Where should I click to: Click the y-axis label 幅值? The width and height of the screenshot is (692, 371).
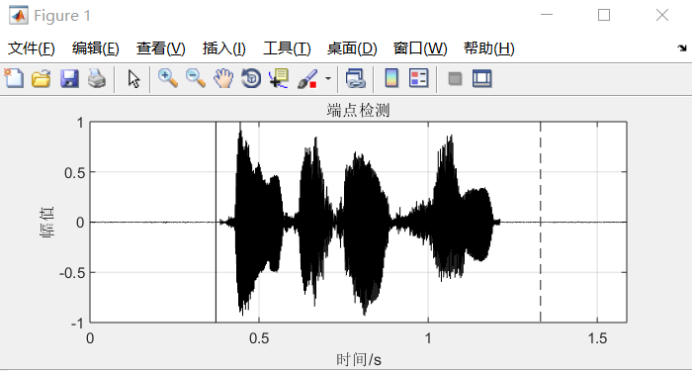pyautogui.click(x=47, y=222)
